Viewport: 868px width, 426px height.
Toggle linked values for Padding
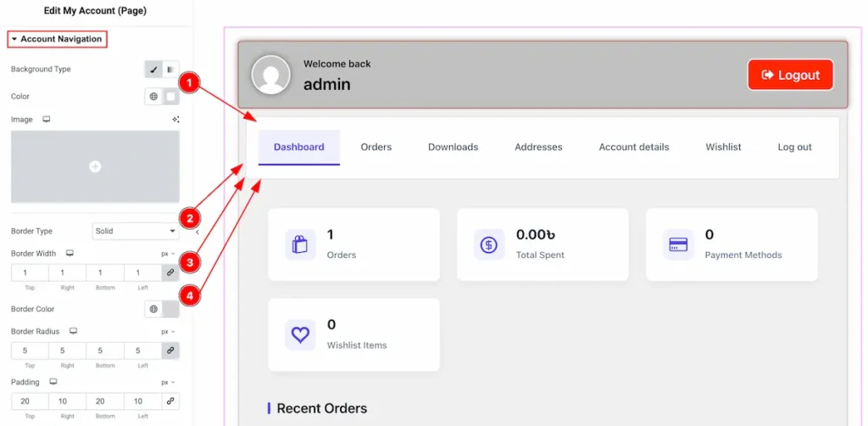coord(170,401)
